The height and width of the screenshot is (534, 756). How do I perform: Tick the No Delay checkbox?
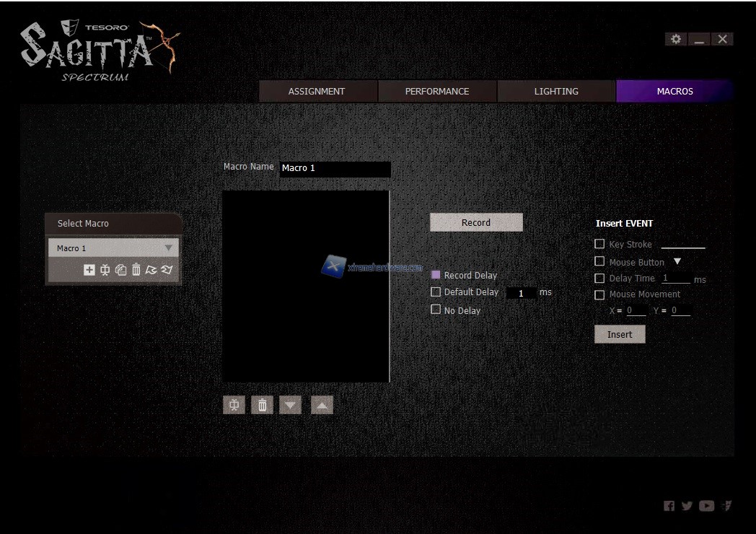(436, 310)
